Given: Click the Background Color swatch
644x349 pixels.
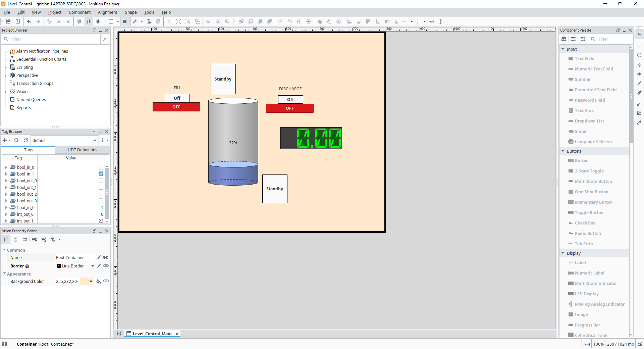Looking at the screenshot, I should 84,281.
